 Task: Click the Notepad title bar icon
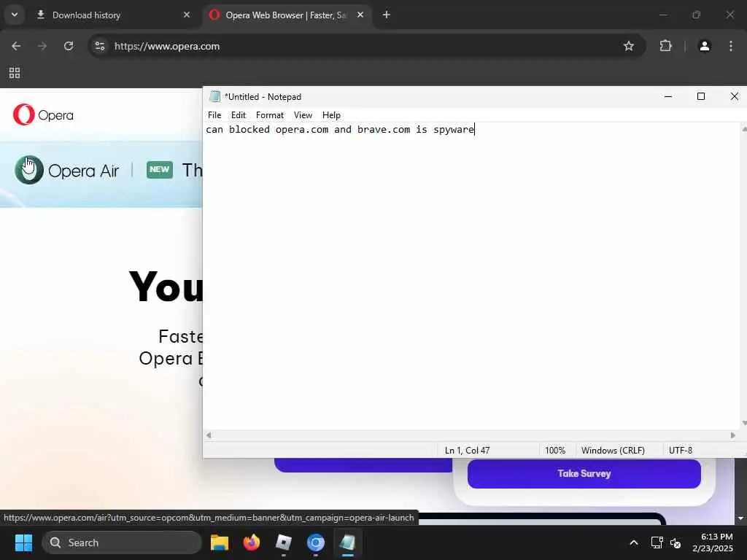click(215, 97)
